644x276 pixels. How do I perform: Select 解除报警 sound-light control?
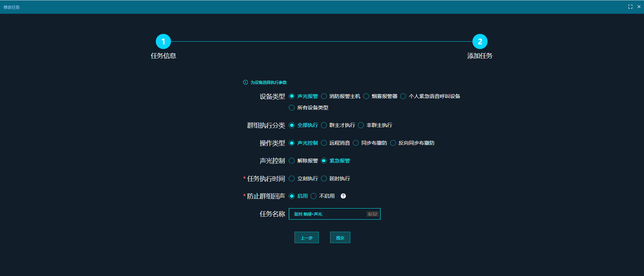pyautogui.click(x=292, y=161)
